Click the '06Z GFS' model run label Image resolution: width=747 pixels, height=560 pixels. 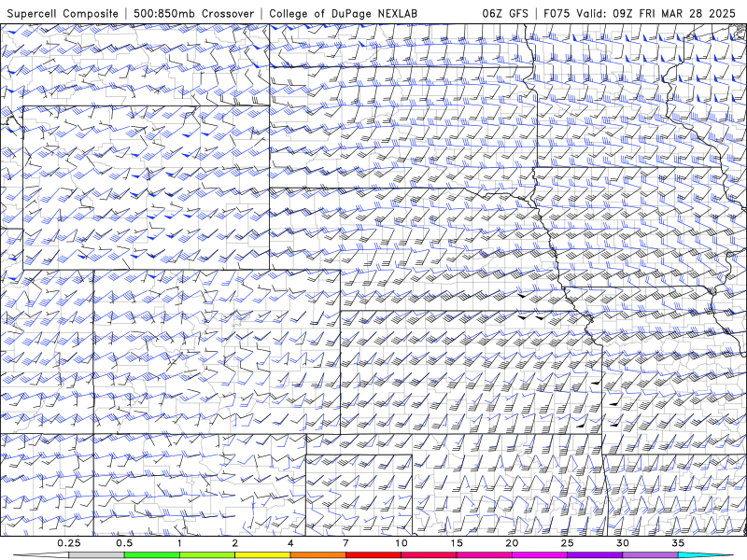pyautogui.click(x=505, y=13)
